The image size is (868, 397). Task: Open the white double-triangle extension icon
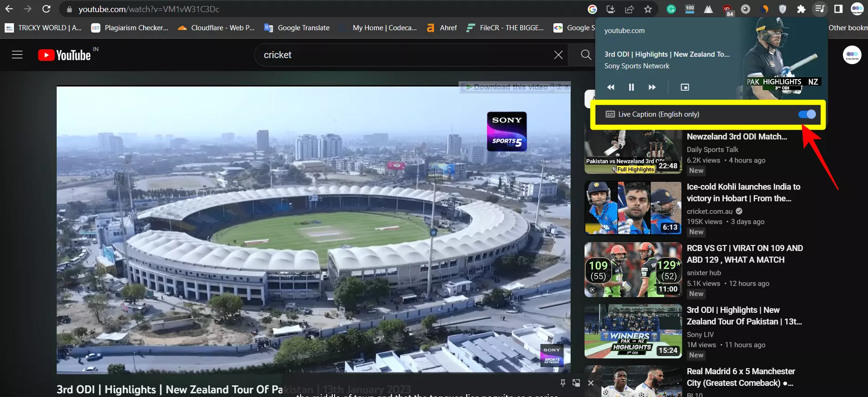point(708,9)
